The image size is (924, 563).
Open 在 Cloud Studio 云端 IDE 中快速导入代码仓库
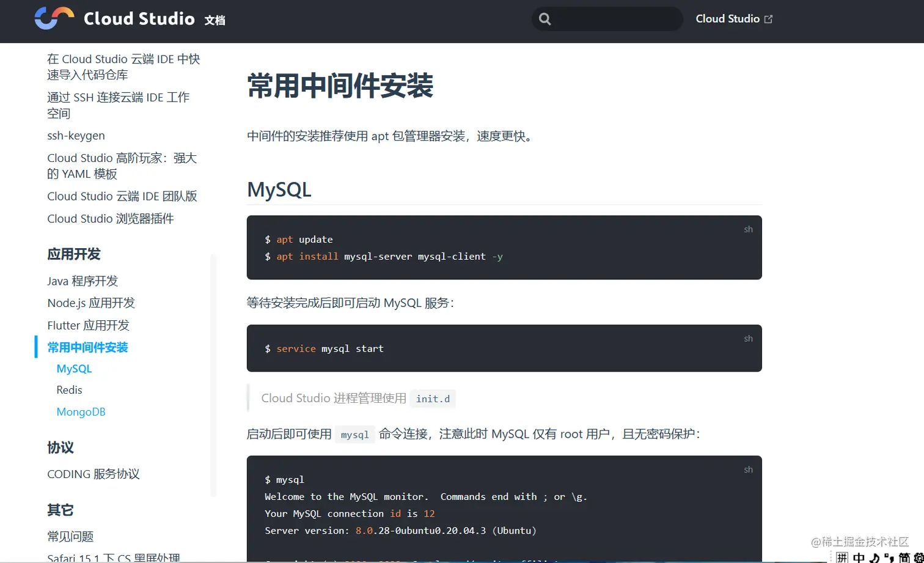123,67
